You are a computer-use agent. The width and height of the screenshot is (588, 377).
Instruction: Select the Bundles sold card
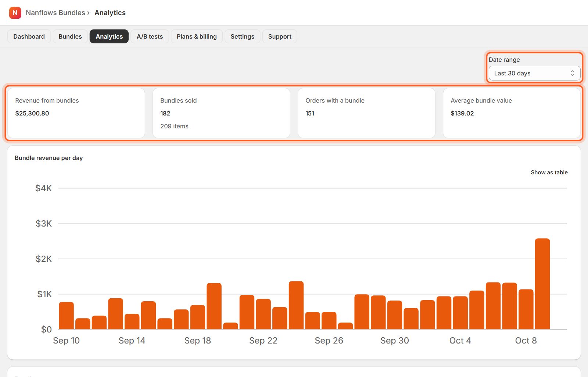[221, 113]
